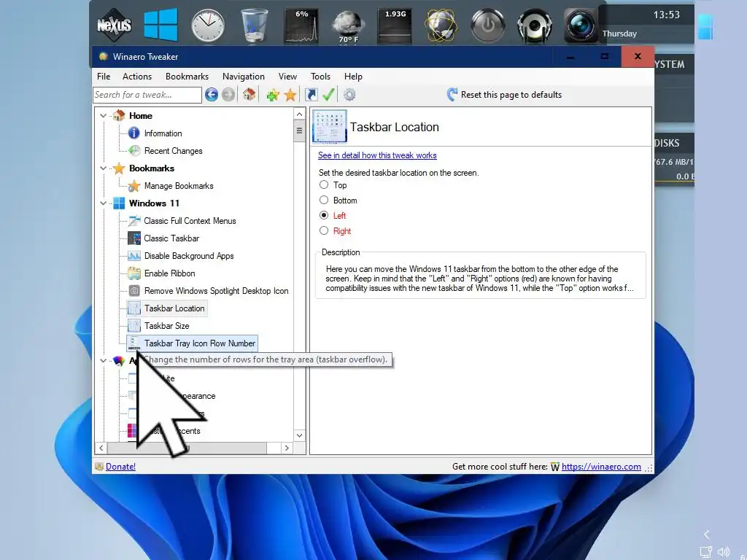Click the Information tree icon
The height and width of the screenshot is (560, 747).
click(x=134, y=133)
